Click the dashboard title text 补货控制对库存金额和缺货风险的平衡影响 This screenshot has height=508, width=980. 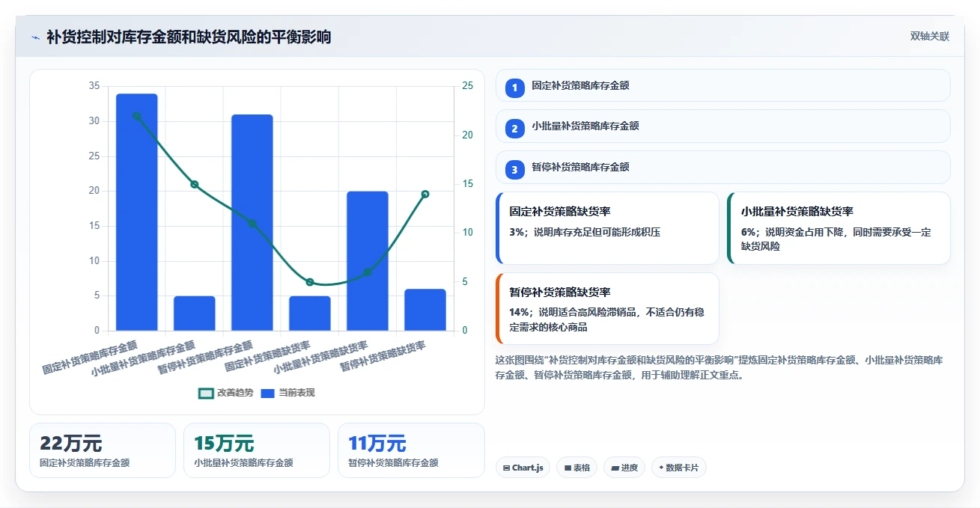point(189,37)
